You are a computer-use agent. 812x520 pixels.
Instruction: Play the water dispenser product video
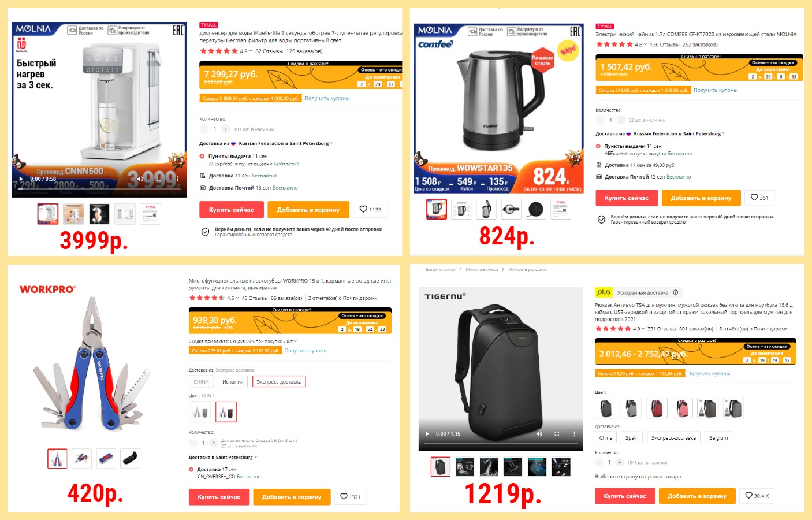(x=21, y=179)
